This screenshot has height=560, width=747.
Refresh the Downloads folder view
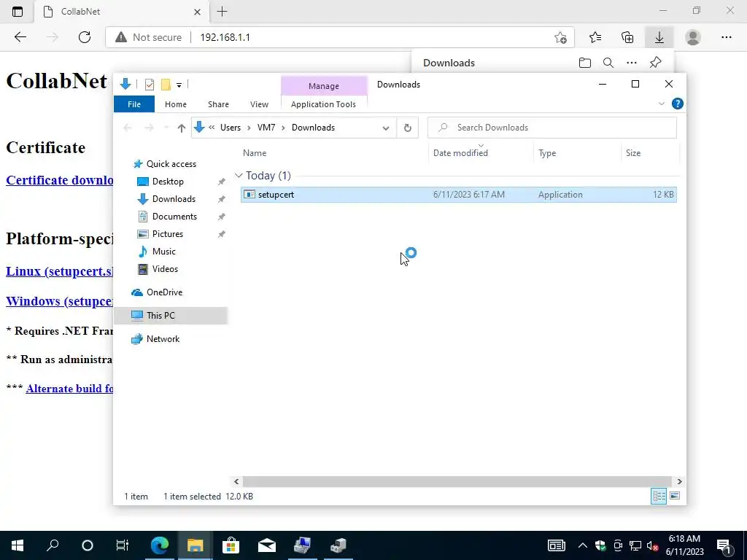click(x=407, y=128)
